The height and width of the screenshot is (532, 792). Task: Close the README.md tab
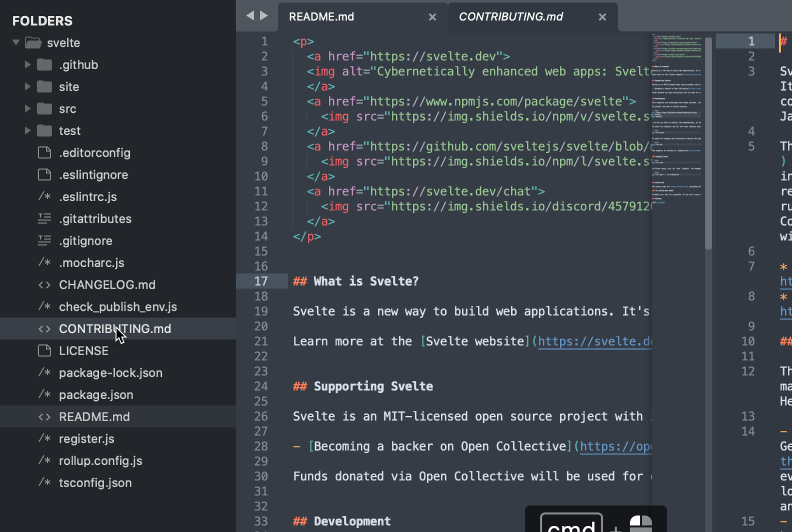[x=433, y=17]
